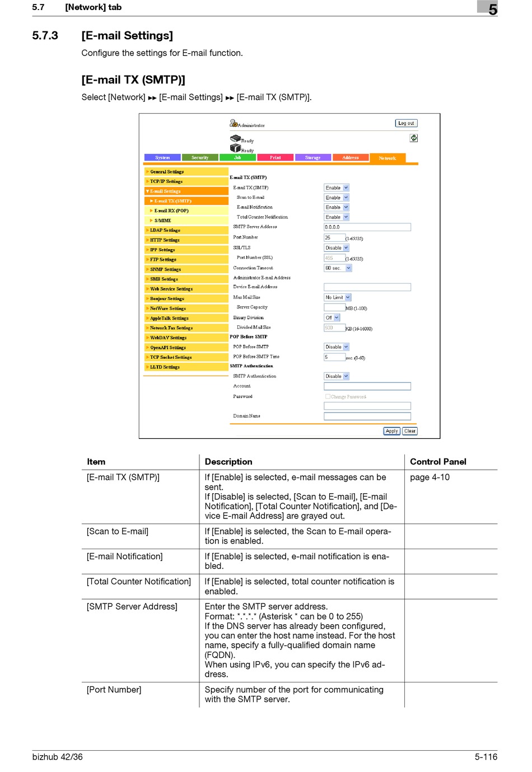Open the Max Mail Size No Limit dropdown
532x772 pixels.
click(x=338, y=297)
